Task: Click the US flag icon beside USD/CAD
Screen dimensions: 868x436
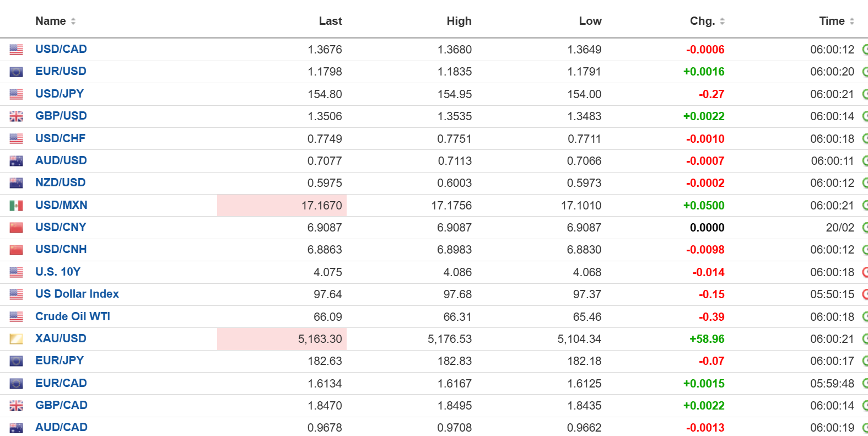Action: point(16,50)
